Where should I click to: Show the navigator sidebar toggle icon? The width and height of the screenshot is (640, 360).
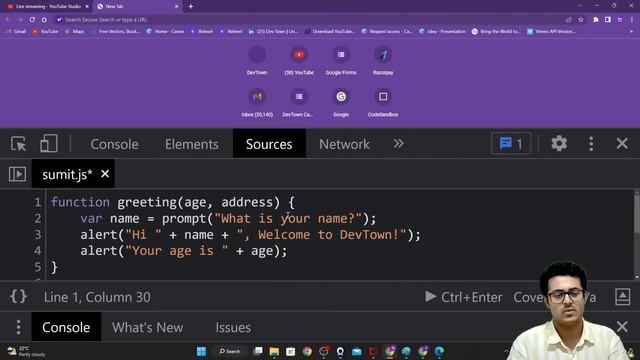18,174
